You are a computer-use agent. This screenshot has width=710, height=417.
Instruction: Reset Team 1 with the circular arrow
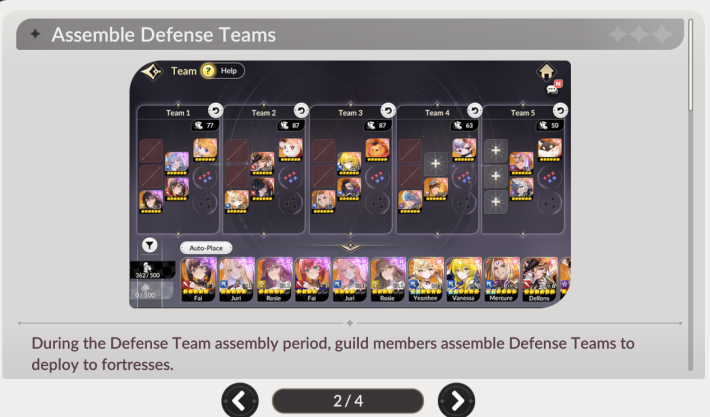216,110
